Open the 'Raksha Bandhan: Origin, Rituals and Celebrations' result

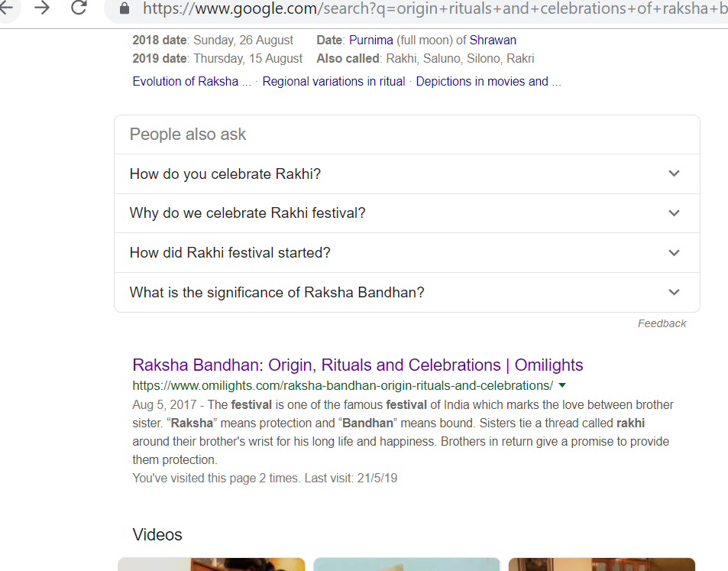click(x=358, y=365)
